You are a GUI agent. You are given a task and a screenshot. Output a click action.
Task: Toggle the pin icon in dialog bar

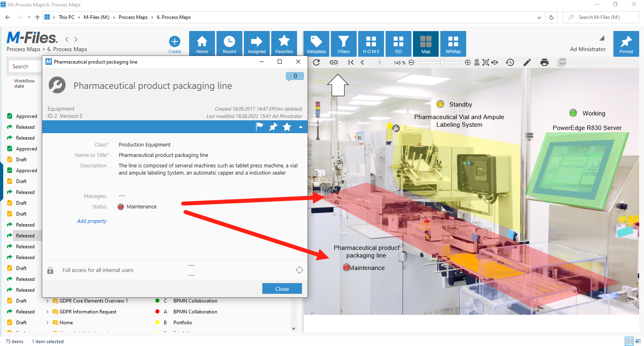[x=273, y=127]
